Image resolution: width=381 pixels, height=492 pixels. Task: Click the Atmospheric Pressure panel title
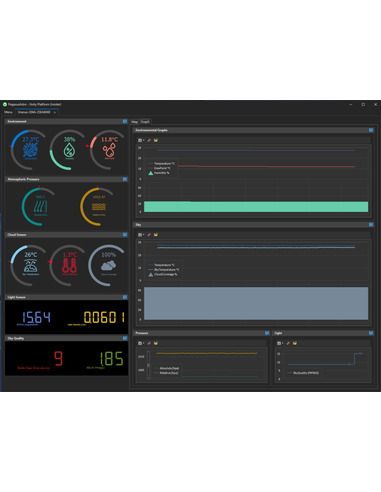pyautogui.click(x=23, y=179)
